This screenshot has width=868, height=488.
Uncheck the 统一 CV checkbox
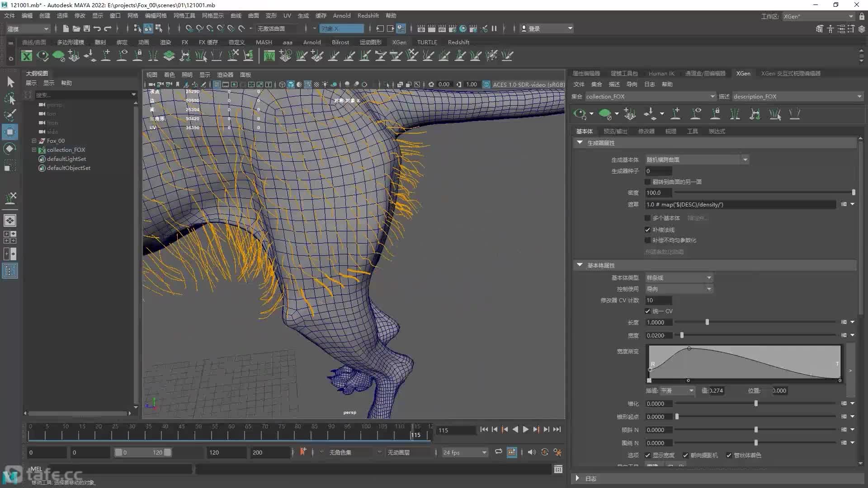pos(647,311)
